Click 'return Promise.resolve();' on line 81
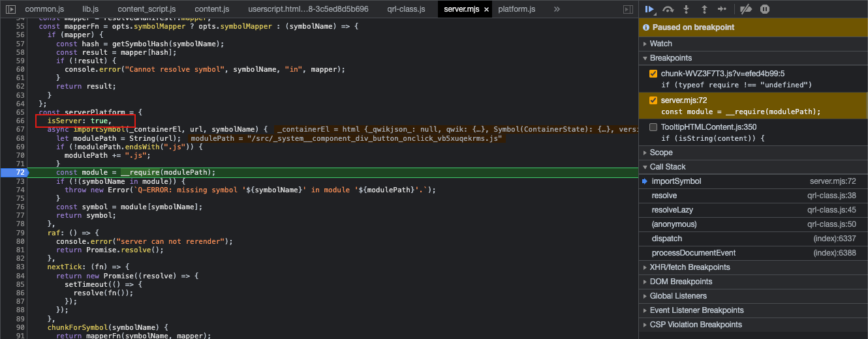Image resolution: width=868 pixels, height=339 pixels. (x=110, y=250)
